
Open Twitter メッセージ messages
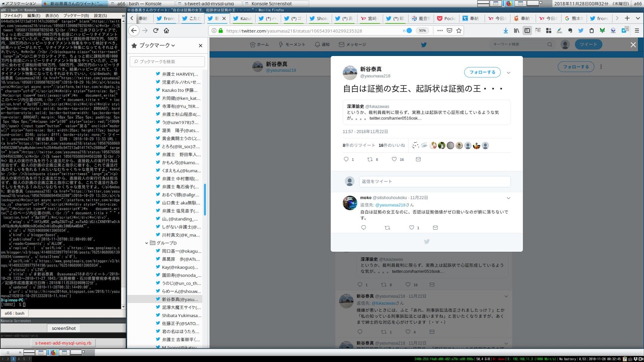pyautogui.click(x=352, y=45)
